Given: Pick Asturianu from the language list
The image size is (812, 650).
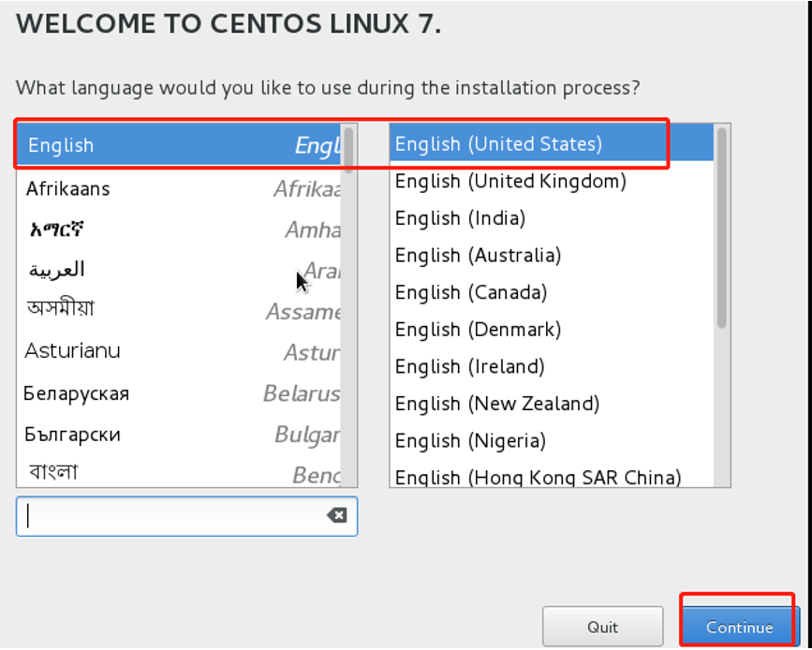Looking at the screenshot, I should [179, 351].
